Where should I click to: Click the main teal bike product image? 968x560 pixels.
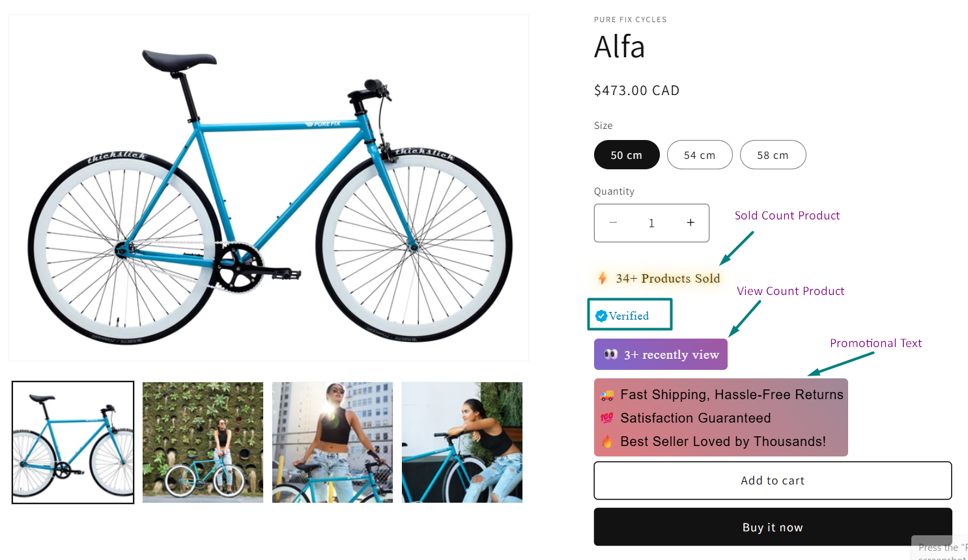tap(268, 188)
